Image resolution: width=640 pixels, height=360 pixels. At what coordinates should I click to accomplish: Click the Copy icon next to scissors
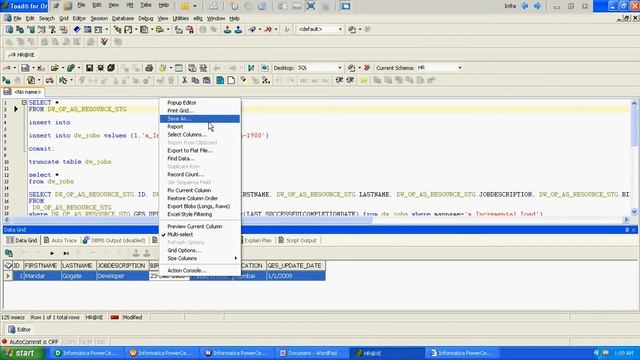coord(196,80)
